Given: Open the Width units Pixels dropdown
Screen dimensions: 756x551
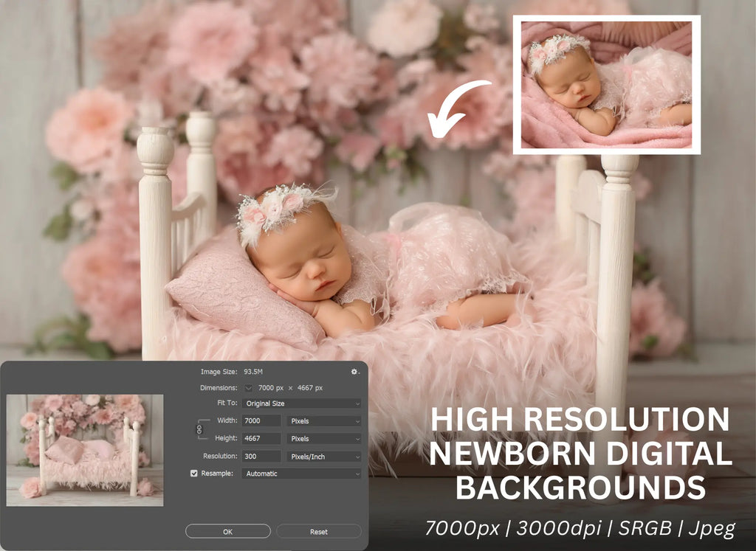Looking at the screenshot, I should 324,421.
